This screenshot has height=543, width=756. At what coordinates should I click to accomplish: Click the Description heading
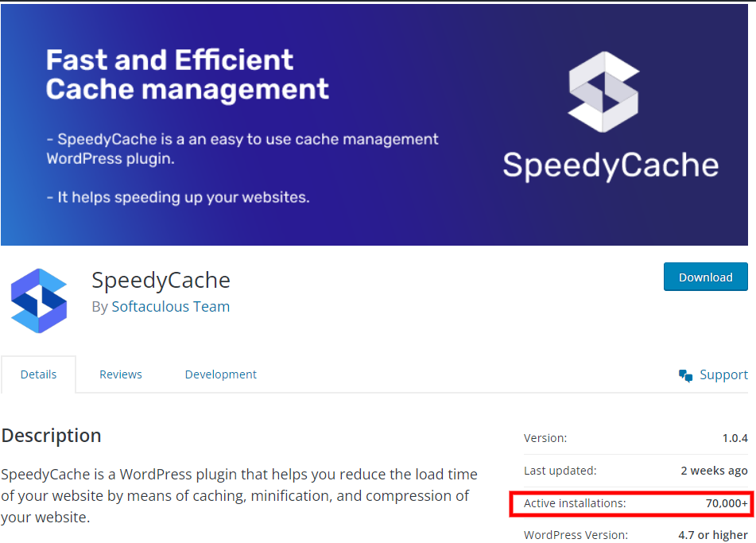click(x=51, y=436)
